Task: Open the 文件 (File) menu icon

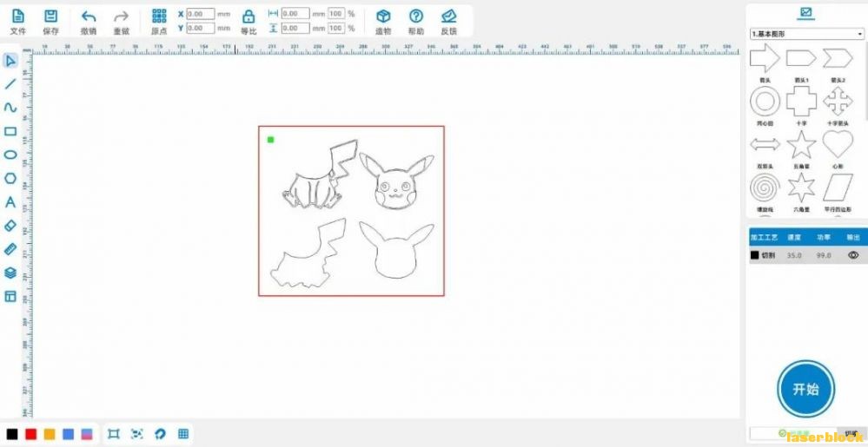Action: [18, 16]
